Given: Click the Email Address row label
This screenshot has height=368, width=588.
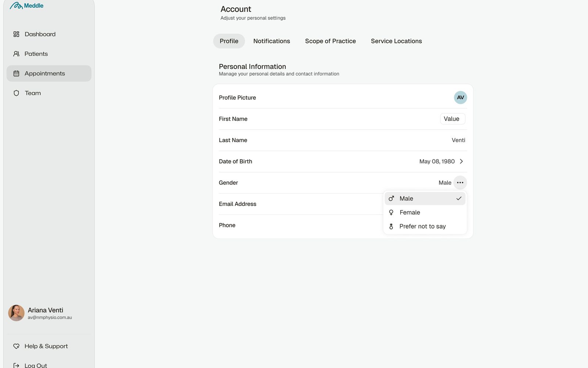Looking at the screenshot, I should (x=237, y=204).
